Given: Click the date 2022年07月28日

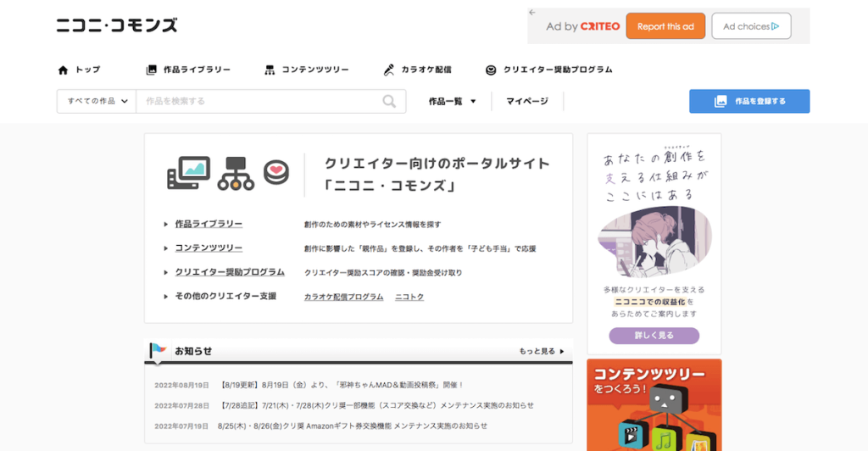Looking at the screenshot, I should [x=181, y=405].
